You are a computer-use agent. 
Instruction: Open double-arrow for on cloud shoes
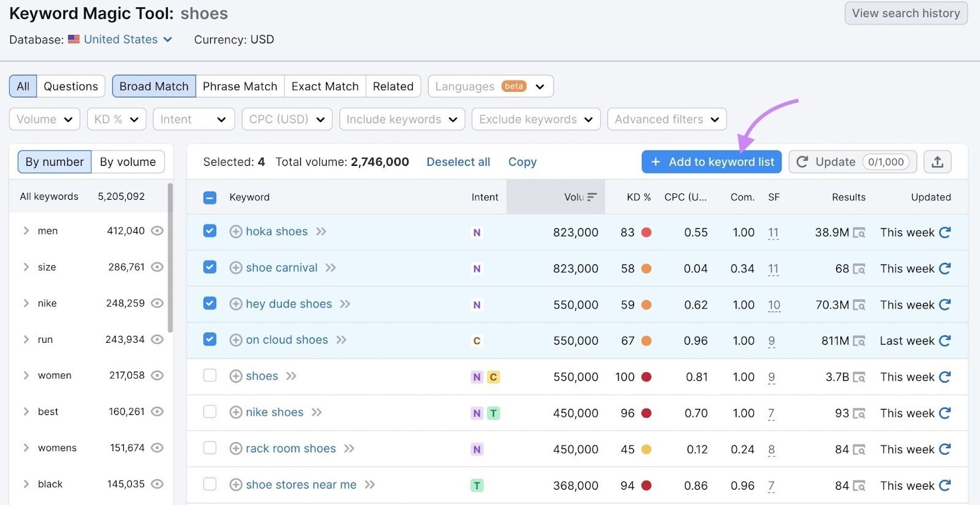341,340
